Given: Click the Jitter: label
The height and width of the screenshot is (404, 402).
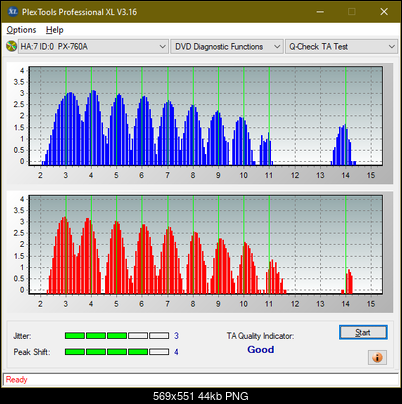Looking at the screenshot, I should point(22,336).
